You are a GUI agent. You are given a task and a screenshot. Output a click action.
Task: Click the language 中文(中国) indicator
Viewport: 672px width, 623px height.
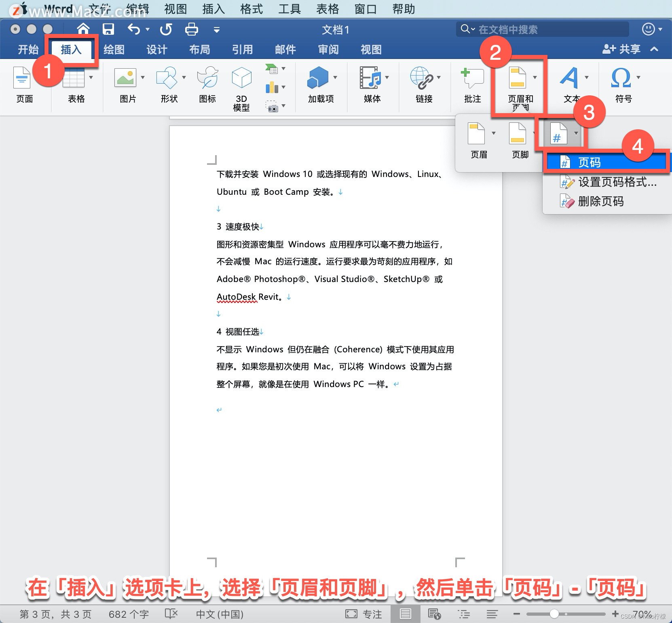pyautogui.click(x=220, y=614)
